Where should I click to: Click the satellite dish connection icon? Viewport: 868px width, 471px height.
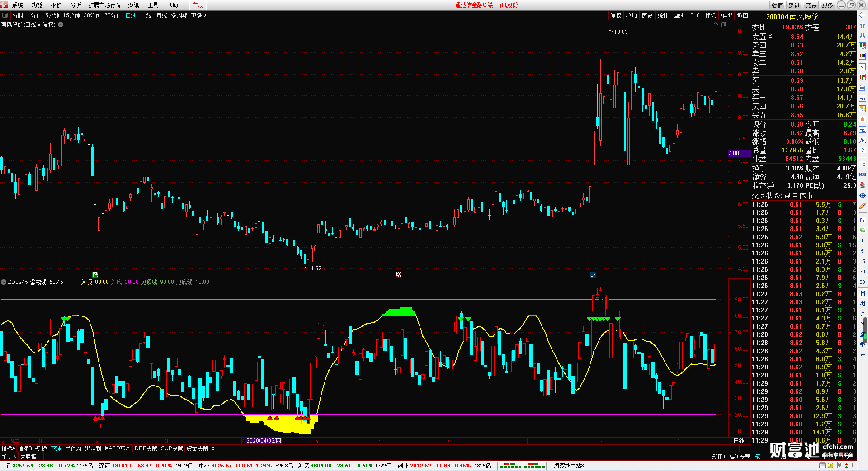[x=839, y=466]
